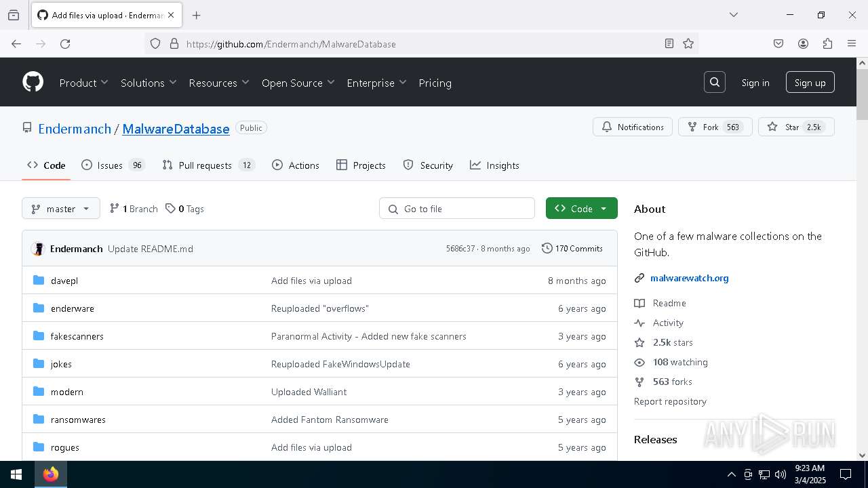Open the Notifications bell button
Screen dimensions: 868x488
click(x=633, y=127)
